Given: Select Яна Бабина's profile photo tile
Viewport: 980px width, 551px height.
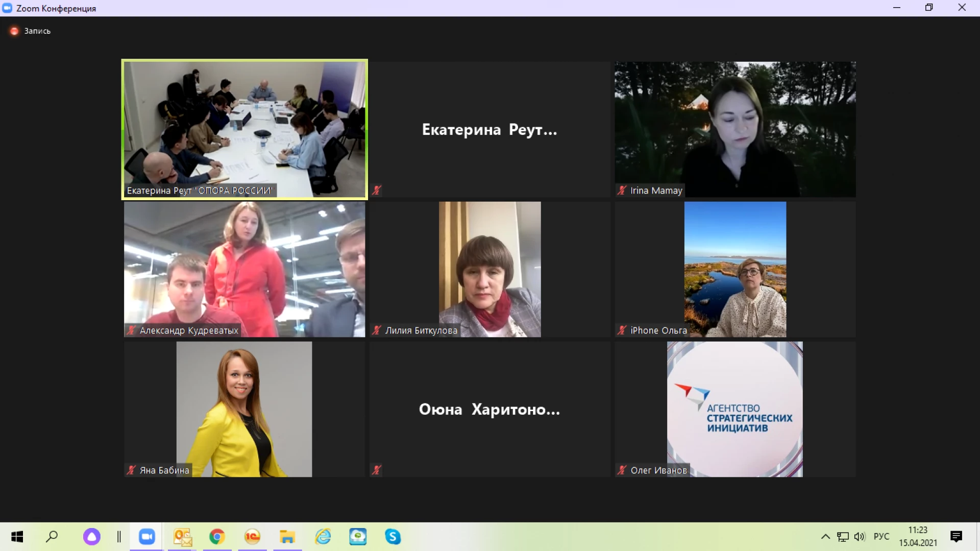Looking at the screenshot, I should click(244, 409).
